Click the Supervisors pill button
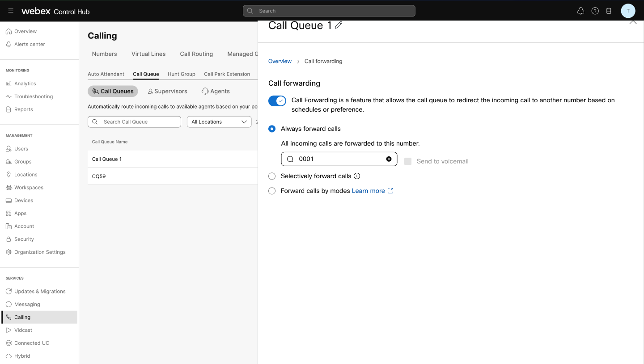Screen dimensions: 644x364 click(167, 91)
